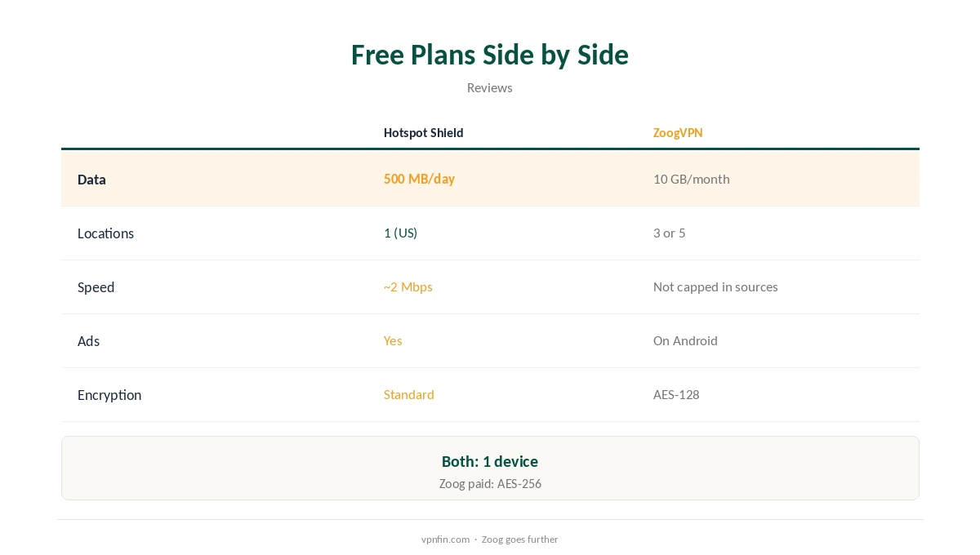This screenshot has height=555, width=980.
Task: Select the 'Locations' row label
Action: (105, 233)
